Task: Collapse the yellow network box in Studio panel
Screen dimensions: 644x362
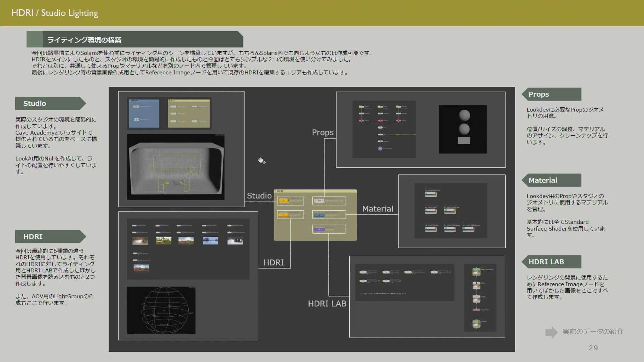Action: click(169, 101)
